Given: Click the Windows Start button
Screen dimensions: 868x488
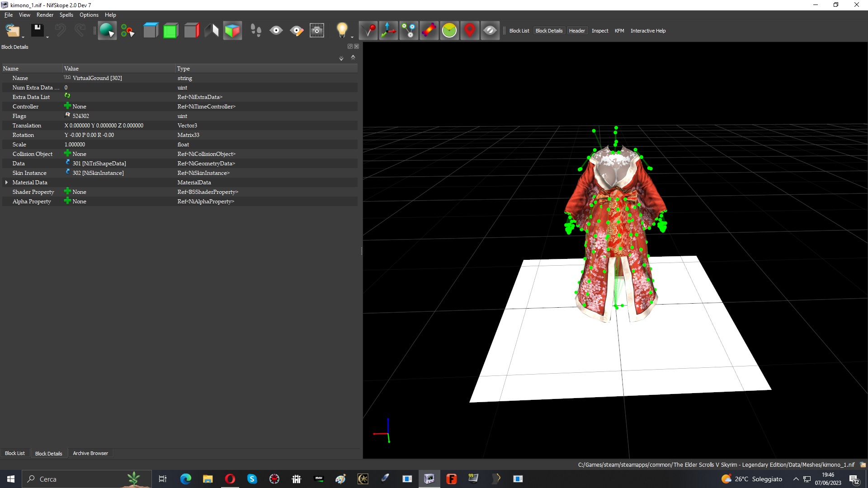Looking at the screenshot, I should [11, 479].
